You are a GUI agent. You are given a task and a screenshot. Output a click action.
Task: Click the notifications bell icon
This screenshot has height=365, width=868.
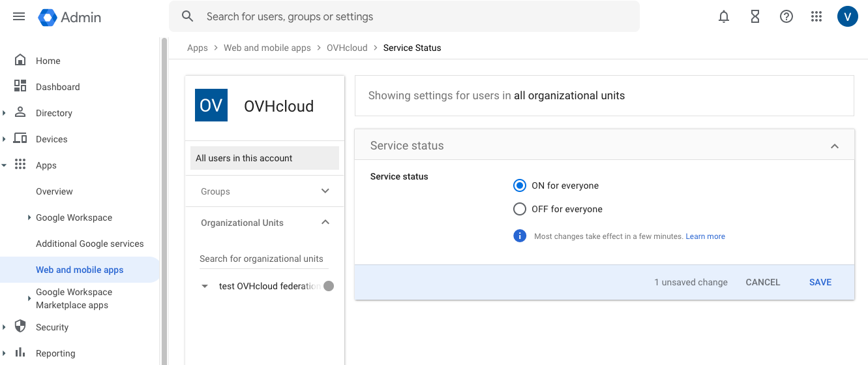[x=723, y=17]
